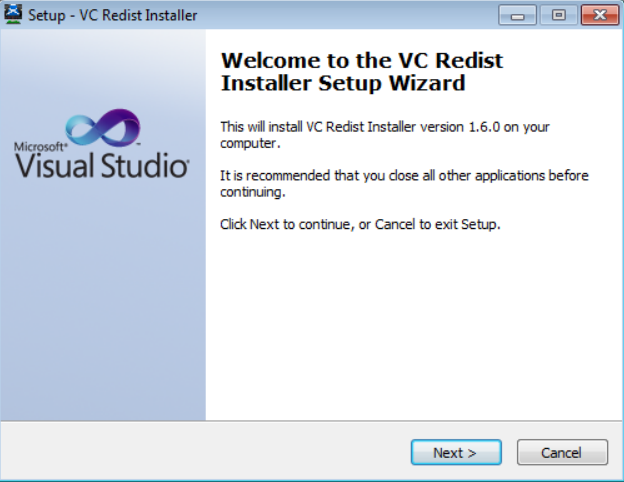624x482 pixels.
Task: Select the "Welcome to the VC Redist" heading line
Action: point(361,60)
